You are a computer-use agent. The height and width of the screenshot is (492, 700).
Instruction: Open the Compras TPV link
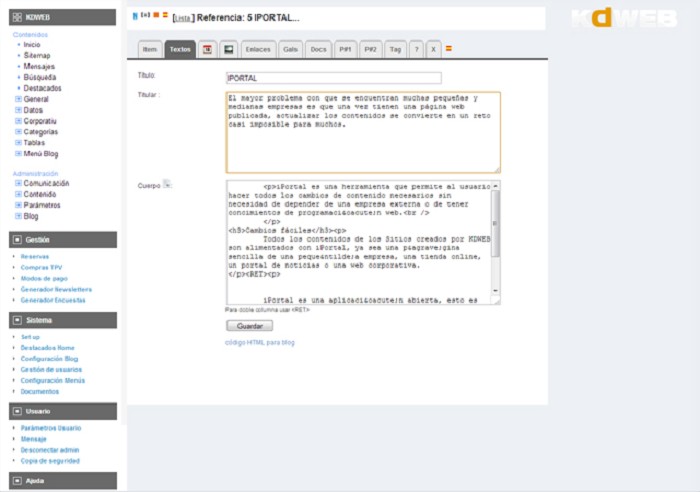coord(41,267)
